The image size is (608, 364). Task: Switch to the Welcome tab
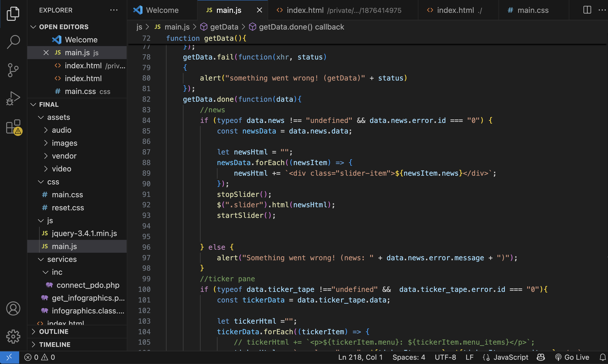pyautogui.click(x=162, y=10)
